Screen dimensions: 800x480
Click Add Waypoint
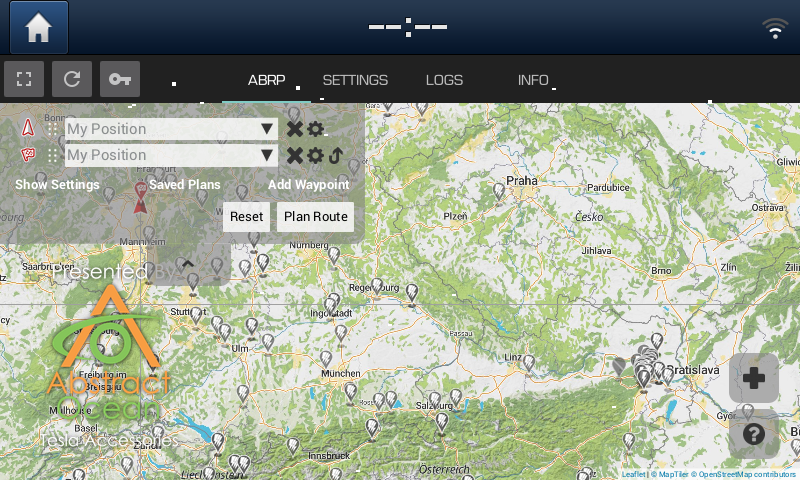click(x=309, y=185)
